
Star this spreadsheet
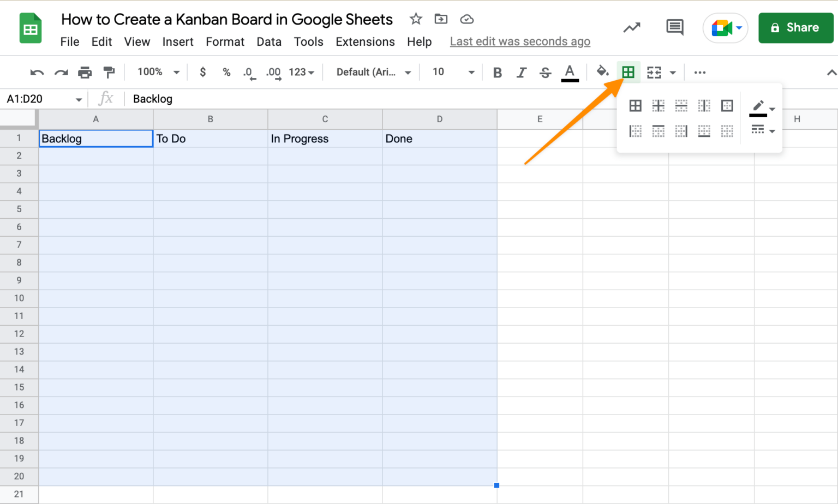pyautogui.click(x=416, y=19)
